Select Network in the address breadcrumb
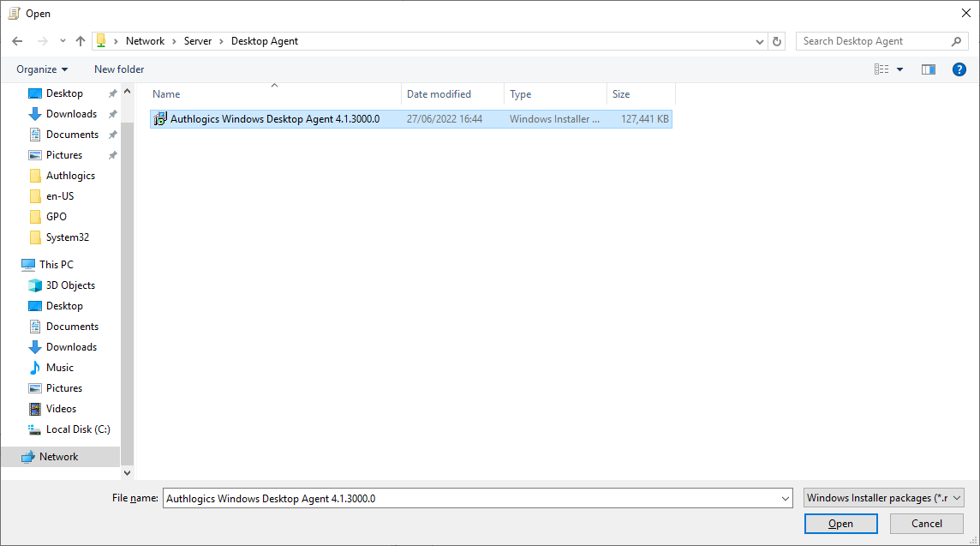This screenshot has height=546, width=980. pyautogui.click(x=145, y=41)
